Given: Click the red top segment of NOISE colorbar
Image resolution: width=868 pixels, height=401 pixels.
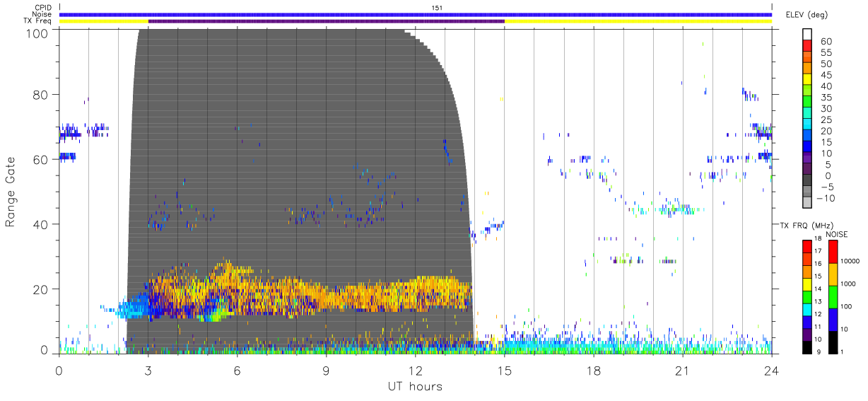Looking at the screenshot, I should click(x=833, y=252).
